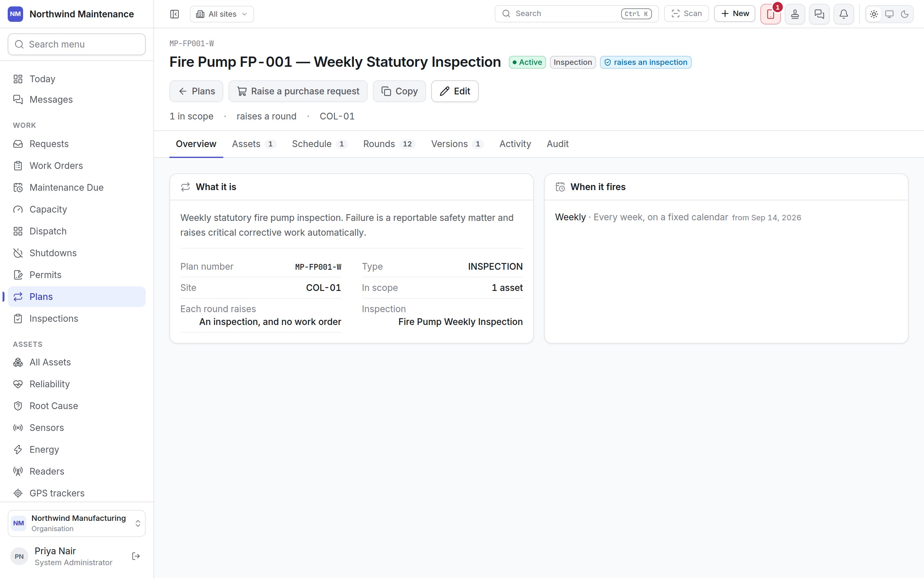Open the chat messages icon in top bar

pyautogui.click(x=819, y=14)
